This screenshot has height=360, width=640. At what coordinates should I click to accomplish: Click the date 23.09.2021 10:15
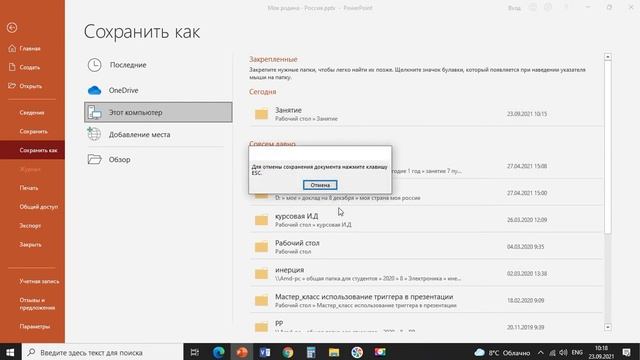[x=527, y=114]
